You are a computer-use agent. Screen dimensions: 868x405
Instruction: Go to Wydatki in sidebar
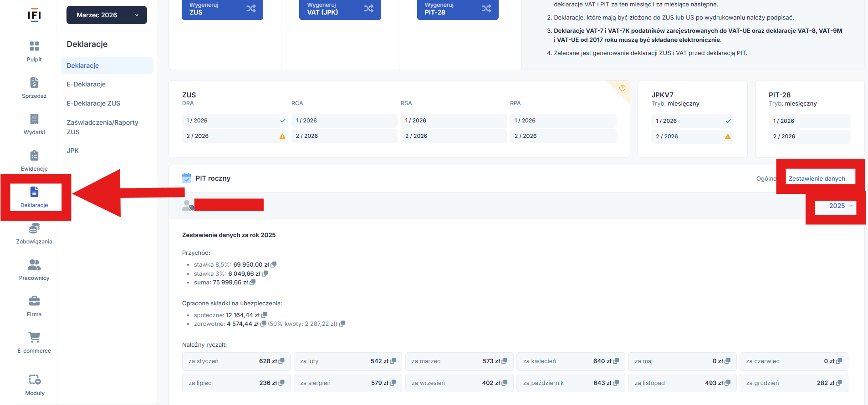(x=34, y=119)
